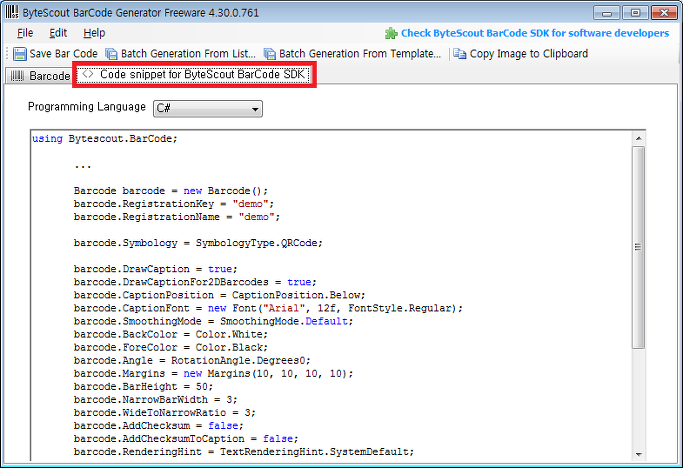Click the Copy Image to Clipboard label

[529, 54]
